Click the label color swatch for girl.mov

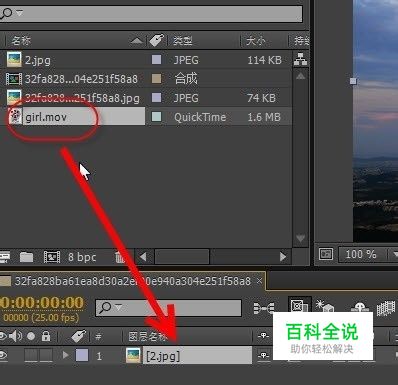point(156,117)
